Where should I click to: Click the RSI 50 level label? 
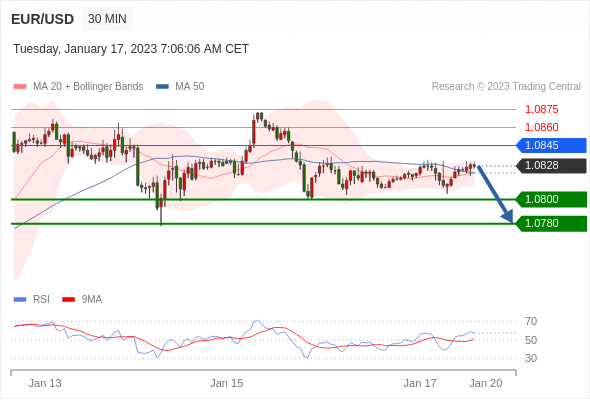531,340
